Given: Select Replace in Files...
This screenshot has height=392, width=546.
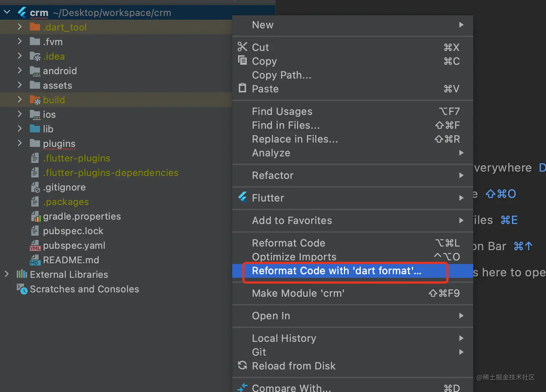Looking at the screenshot, I should [x=352, y=139].
